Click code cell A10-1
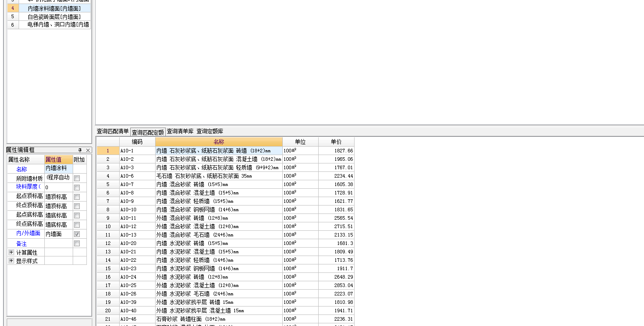Screen dimensions: 644x326 (137, 151)
